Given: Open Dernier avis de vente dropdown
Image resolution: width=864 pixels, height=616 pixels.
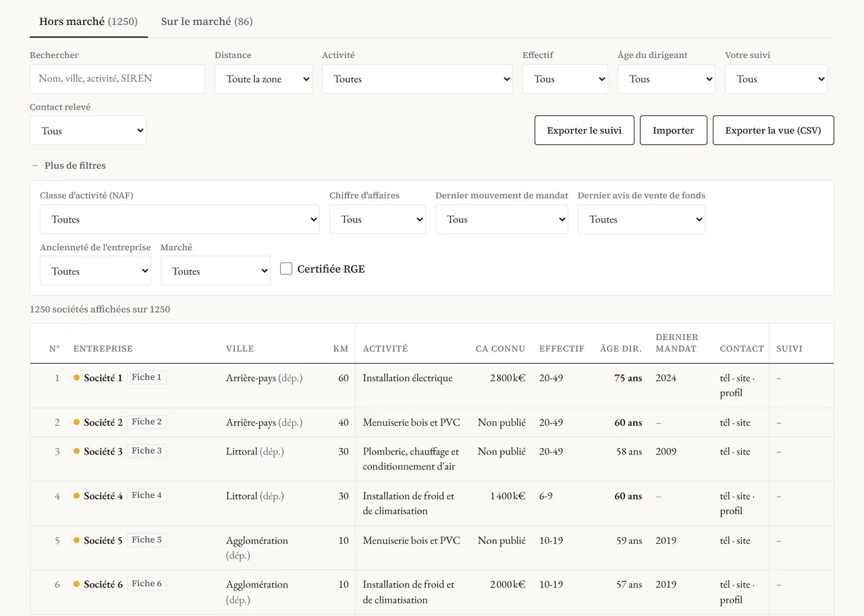Looking at the screenshot, I should point(641,219).
